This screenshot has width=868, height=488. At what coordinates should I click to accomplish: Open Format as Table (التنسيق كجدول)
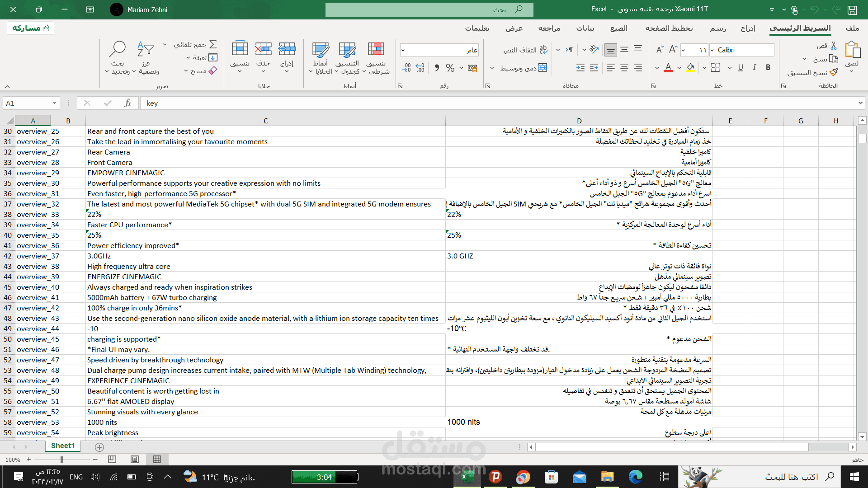347,58
